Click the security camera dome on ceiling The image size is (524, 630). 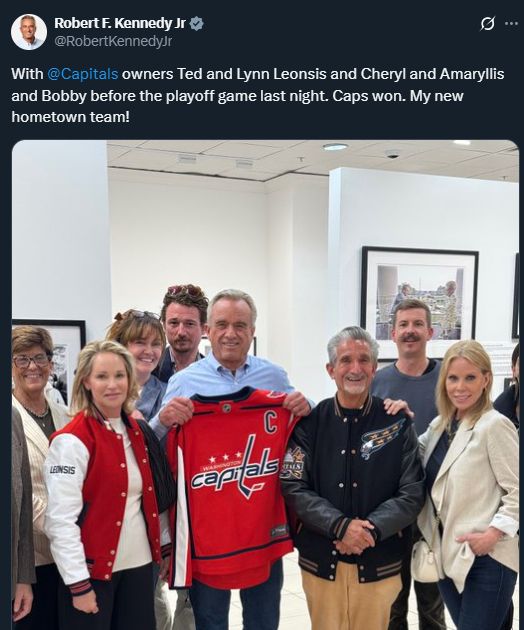[x=392, y=154]
